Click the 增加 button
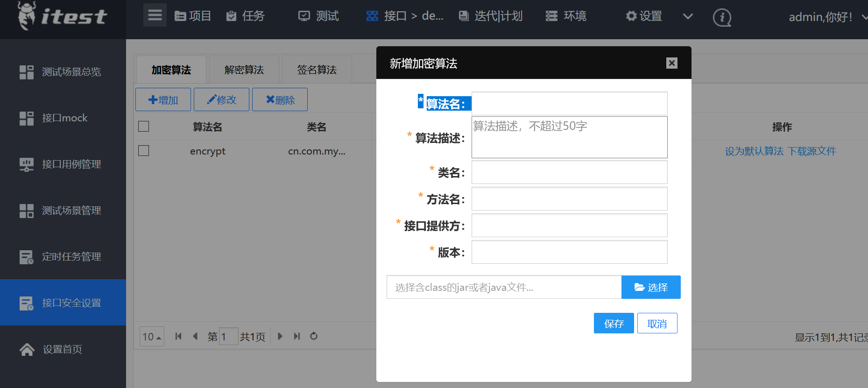The height and width of the screenshot is (388, 868). [163, 99]
